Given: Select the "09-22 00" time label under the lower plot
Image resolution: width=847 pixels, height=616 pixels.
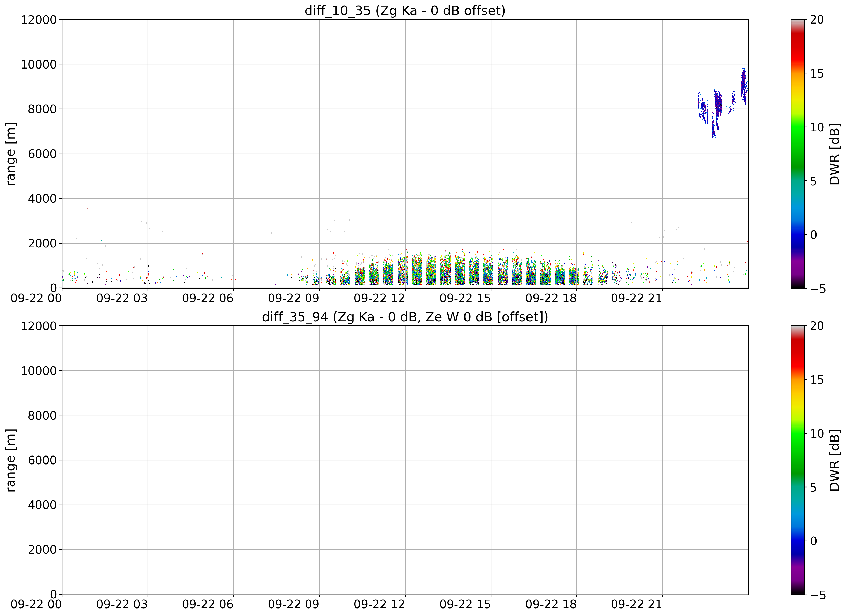Looking at the screenshot, I should [x=36, y=604].
